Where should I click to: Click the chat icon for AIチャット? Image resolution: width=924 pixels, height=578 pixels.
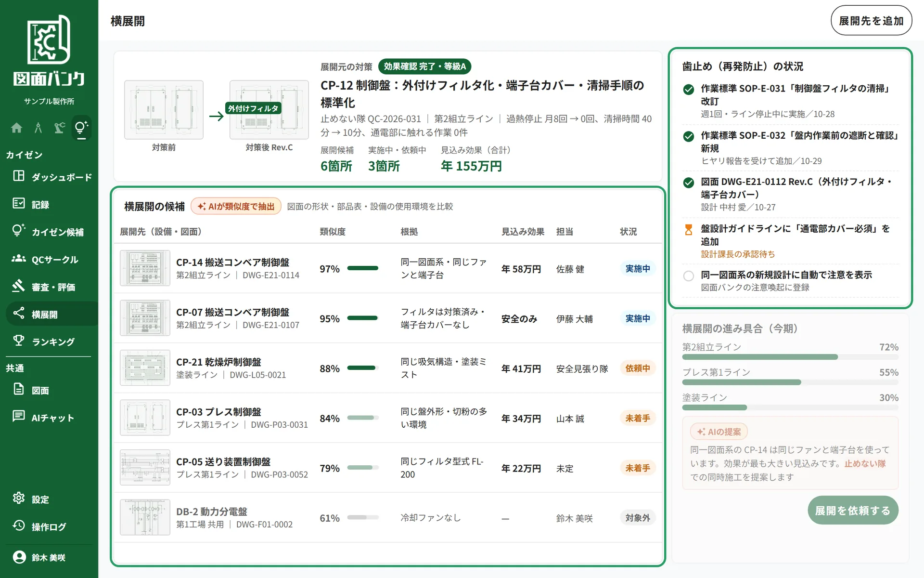coord(18,417)
